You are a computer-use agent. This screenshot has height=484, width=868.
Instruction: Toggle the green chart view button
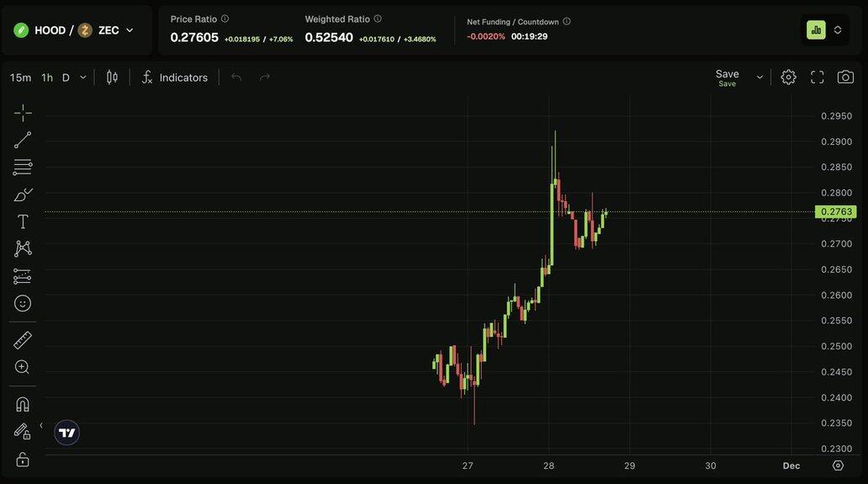tap(816, 30)
